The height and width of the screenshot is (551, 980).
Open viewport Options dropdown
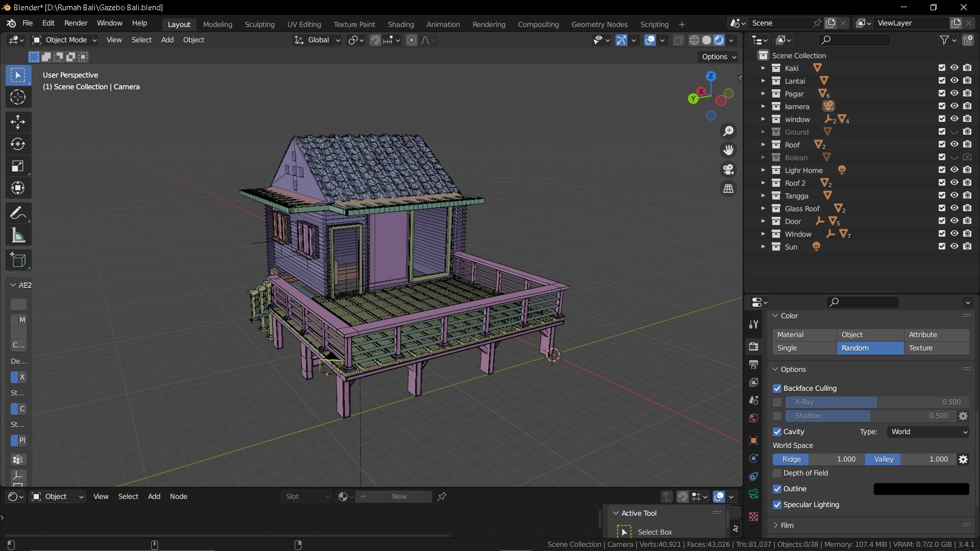click(718, 57)
